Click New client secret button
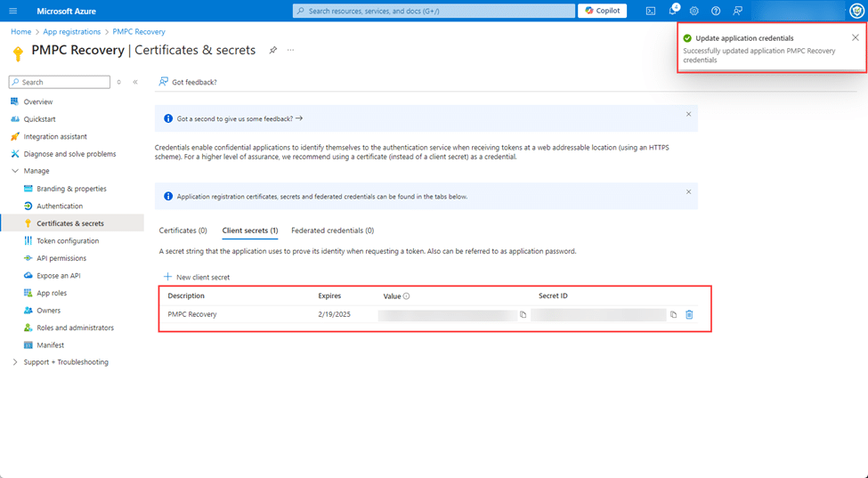 click(197, 277)
